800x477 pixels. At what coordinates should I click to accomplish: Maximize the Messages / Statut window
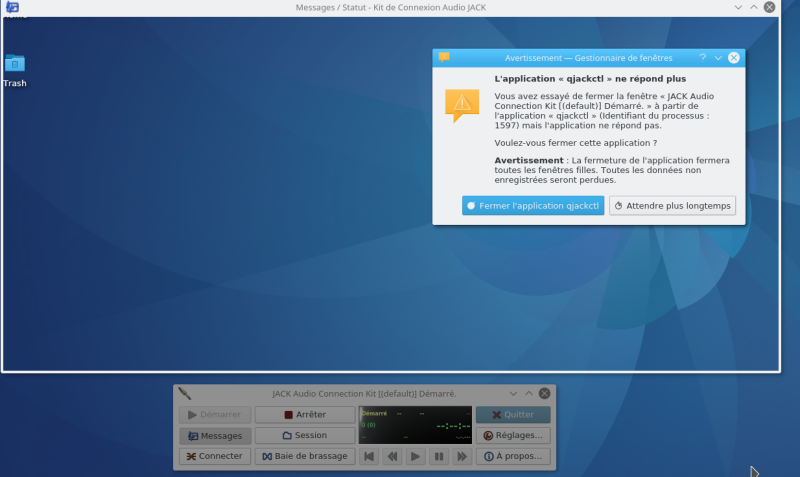(754, 7)
